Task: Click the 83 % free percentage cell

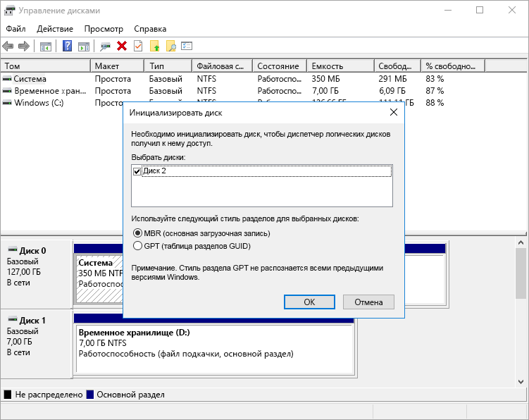Action: (x=435, y=79)
